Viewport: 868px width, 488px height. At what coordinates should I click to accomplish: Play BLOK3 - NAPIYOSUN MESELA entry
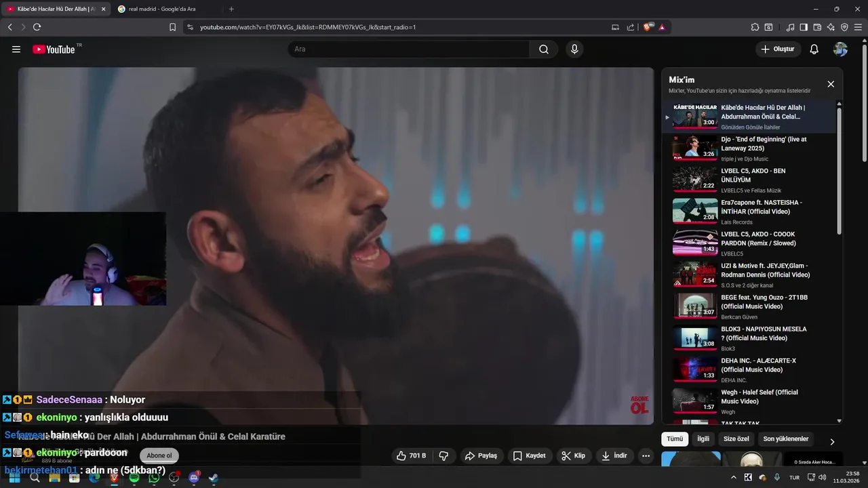click(x=749, y=338)
